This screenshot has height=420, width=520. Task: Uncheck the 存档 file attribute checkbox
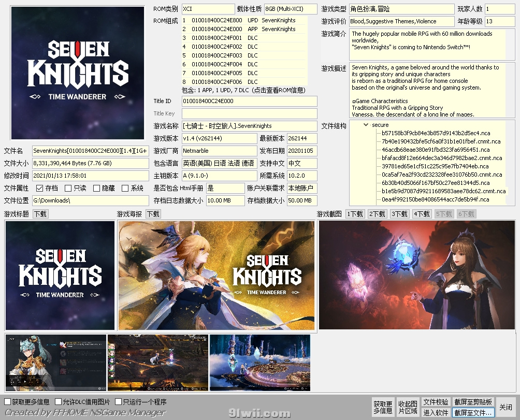39,189
